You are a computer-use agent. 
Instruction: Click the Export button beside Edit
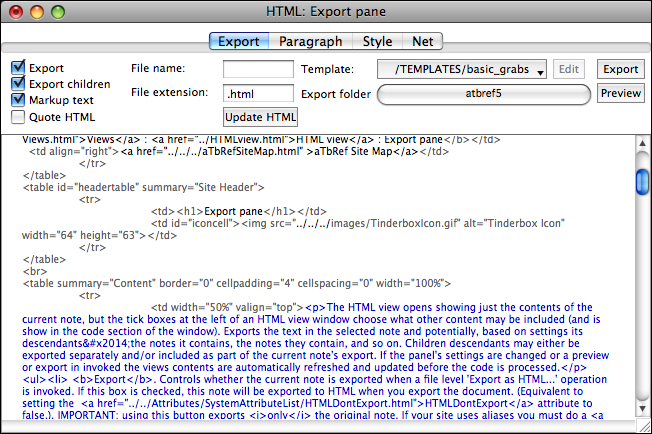(x=620, y=70)
